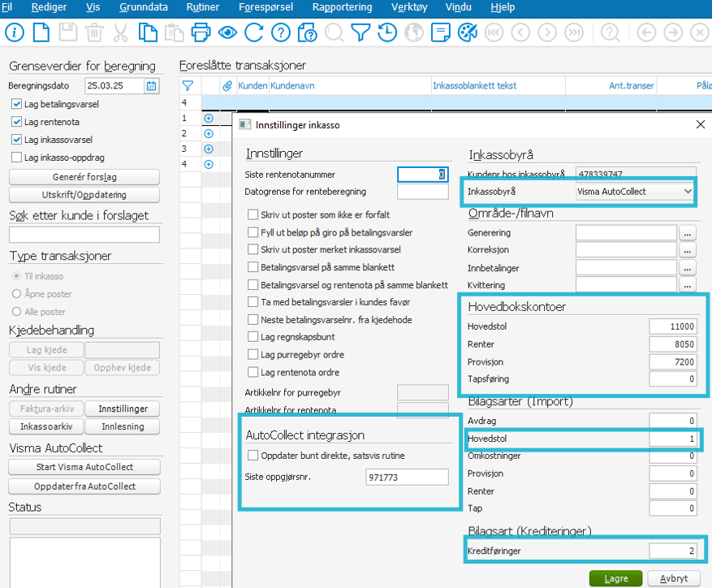Click the save diskette icon
Image resolution: width=712 pixels, height=588 pixels.
point(68,32)
